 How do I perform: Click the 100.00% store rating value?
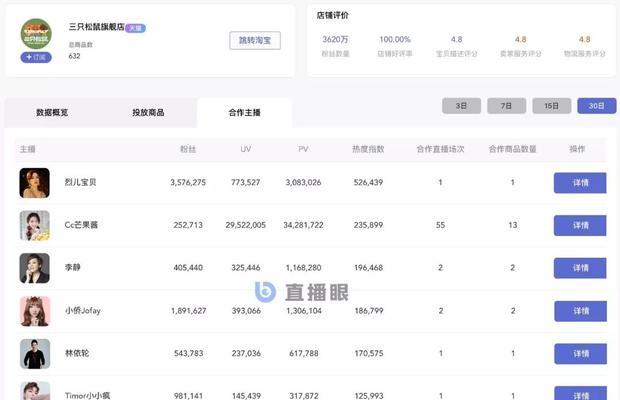click(395, 39)
